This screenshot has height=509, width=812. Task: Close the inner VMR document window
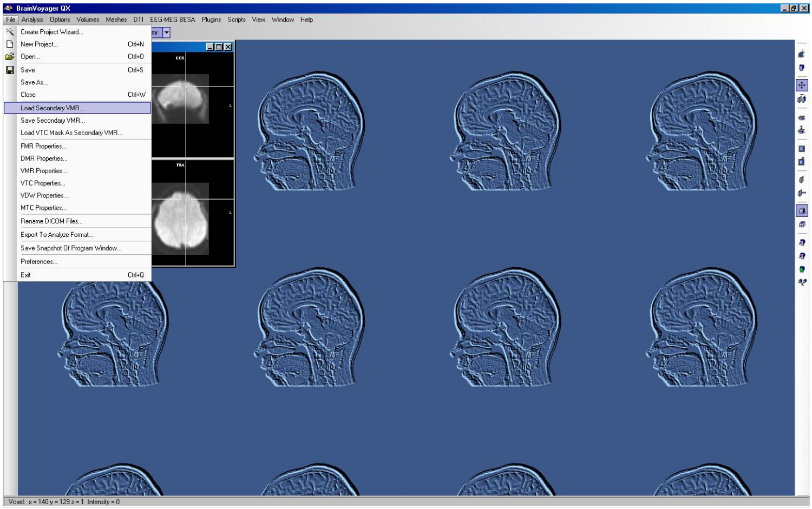[x=228, y=47]
